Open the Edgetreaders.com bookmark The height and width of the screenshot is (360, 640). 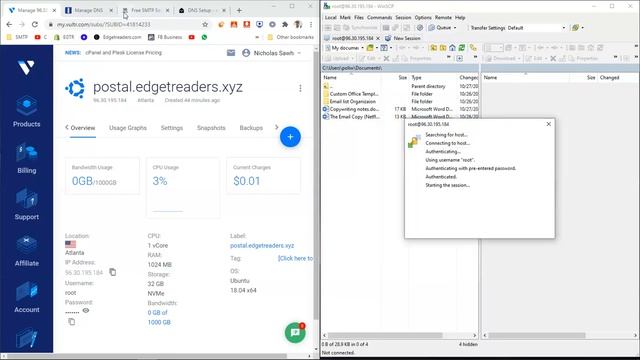point(117,37)
